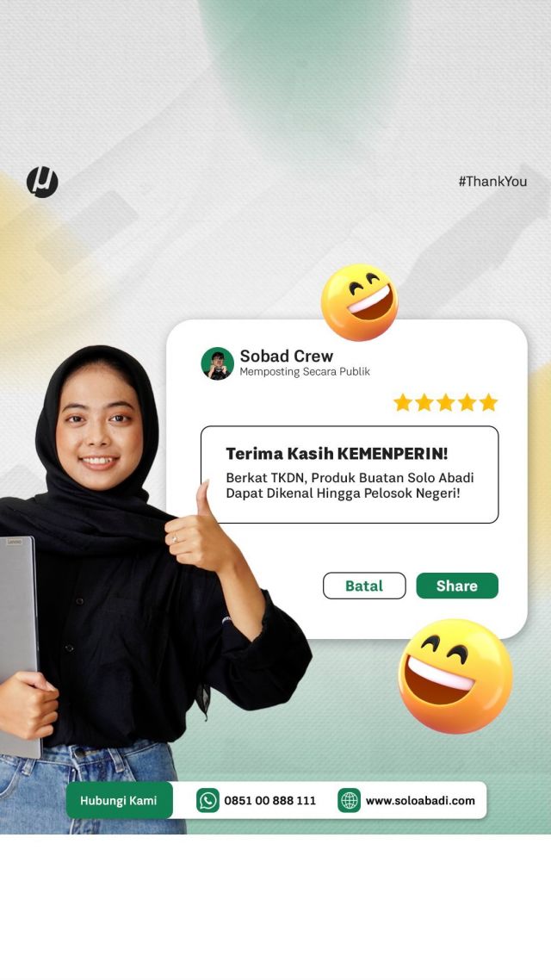Focus the Terima Kasih KEMENPERIN review text box

click(x=350, y=474)
